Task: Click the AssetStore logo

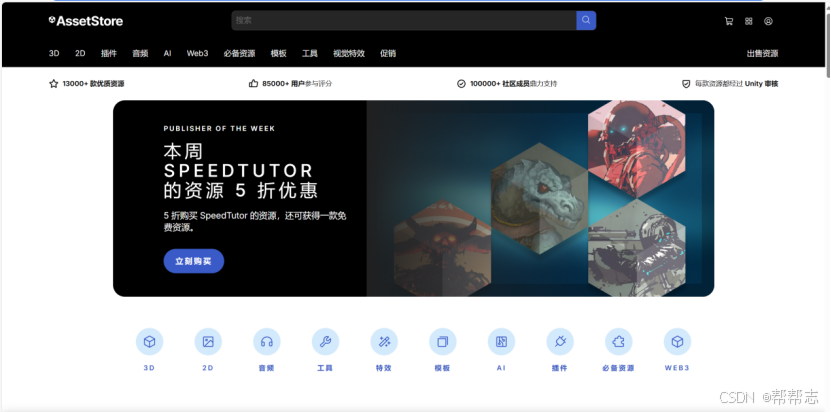Action: (86, 21)
